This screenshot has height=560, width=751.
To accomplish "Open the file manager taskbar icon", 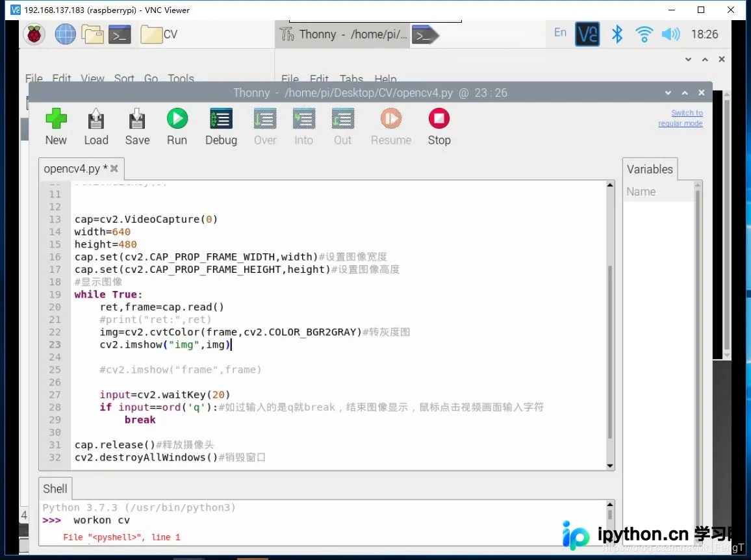I will (x=92, y=34).
